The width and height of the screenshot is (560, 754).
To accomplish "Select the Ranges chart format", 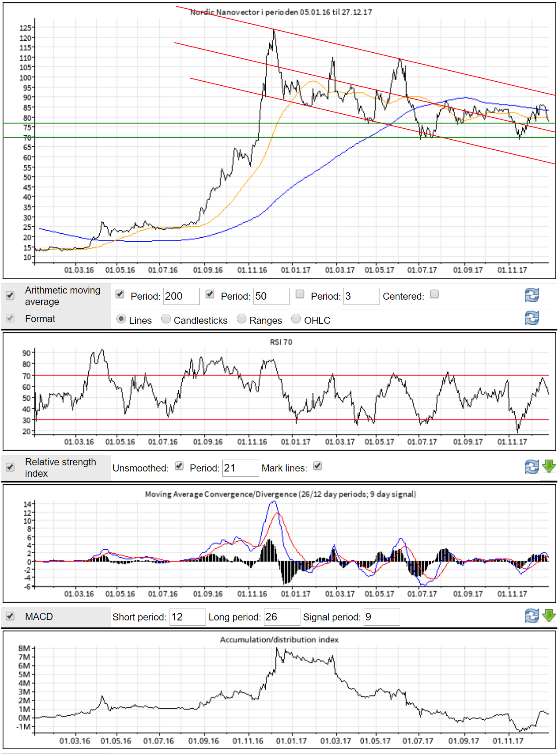I will coord(242,319).
